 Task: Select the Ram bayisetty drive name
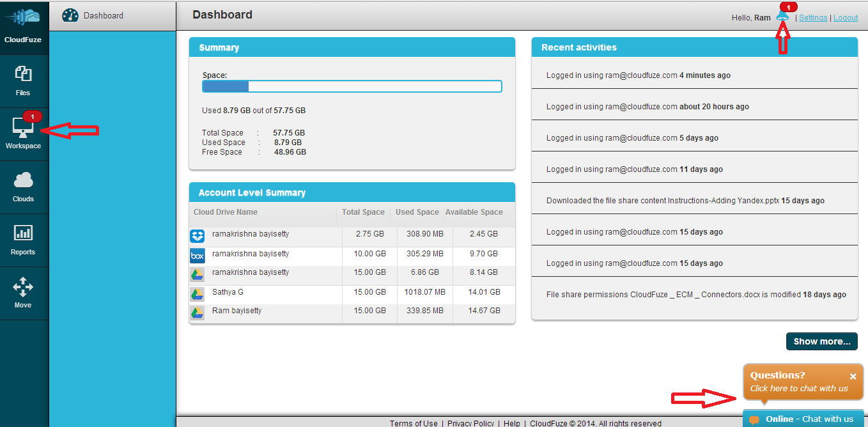tap(236, 311)
